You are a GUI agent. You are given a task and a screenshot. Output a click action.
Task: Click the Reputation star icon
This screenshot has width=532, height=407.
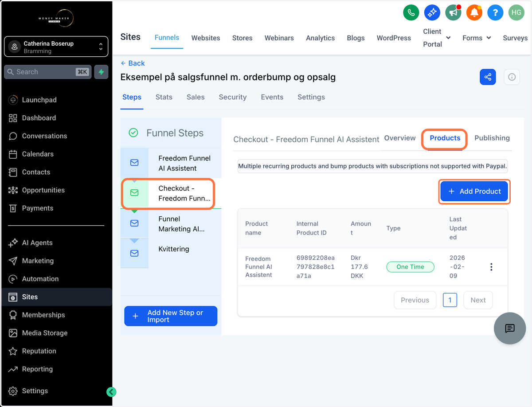(13, 351)
